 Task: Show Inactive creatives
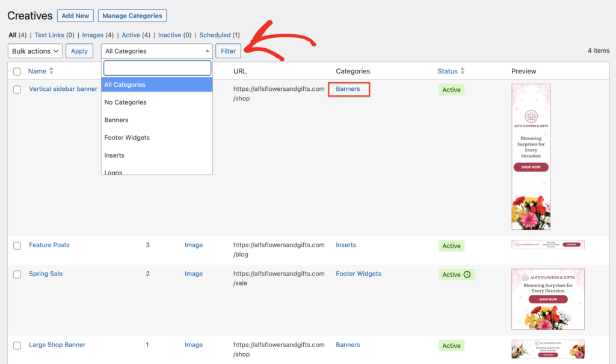click(169, 35)
